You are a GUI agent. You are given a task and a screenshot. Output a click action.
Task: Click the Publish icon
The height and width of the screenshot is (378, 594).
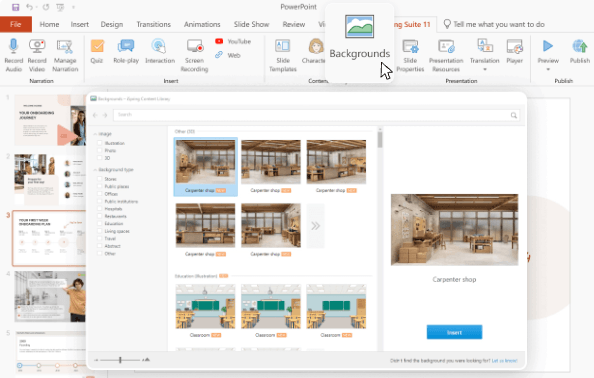580,46
